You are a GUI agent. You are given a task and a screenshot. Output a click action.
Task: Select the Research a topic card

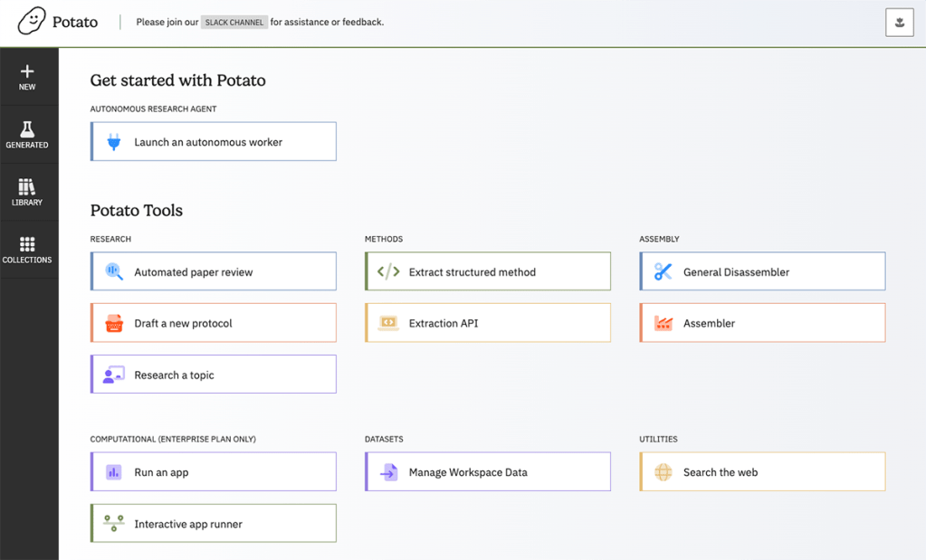click(x=214, y=375)
